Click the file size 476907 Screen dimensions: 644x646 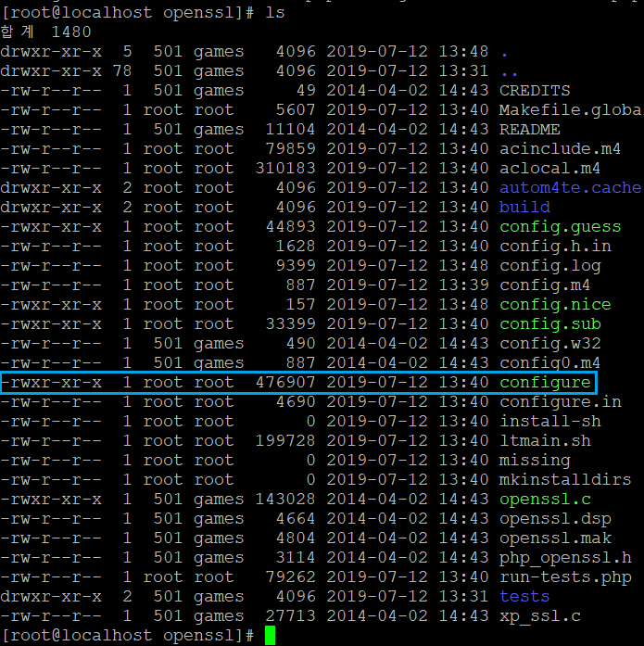point(285,383)
